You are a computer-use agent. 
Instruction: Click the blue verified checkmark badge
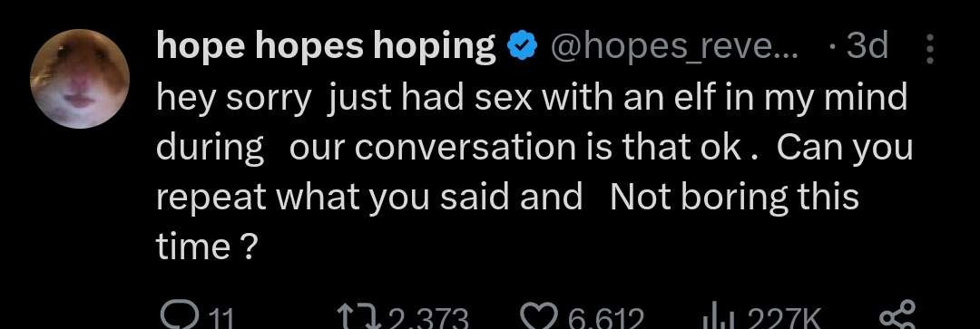tap(524, 47)
